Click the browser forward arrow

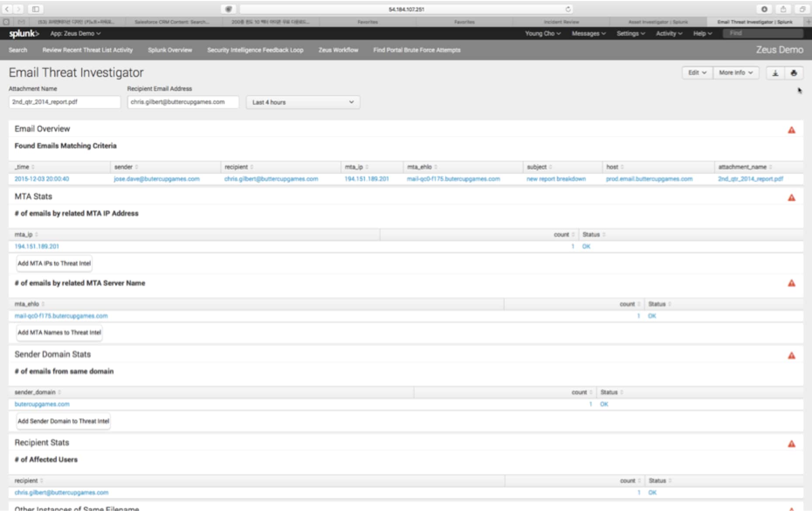18,9
